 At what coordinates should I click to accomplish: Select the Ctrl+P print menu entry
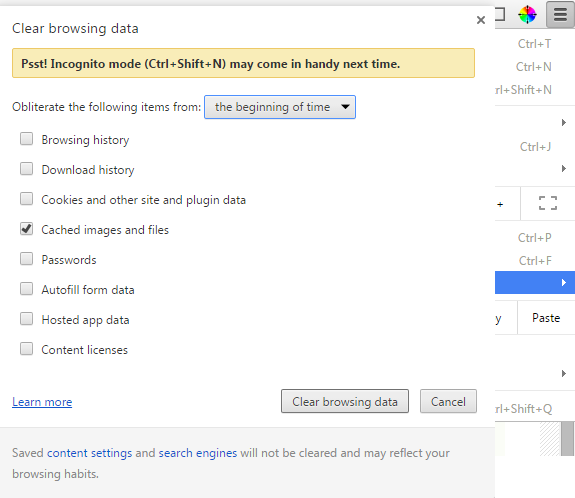(x=535, y=238)
